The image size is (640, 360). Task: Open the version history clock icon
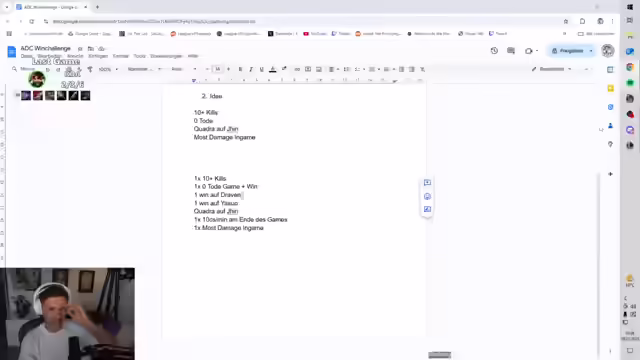point(494,51)
